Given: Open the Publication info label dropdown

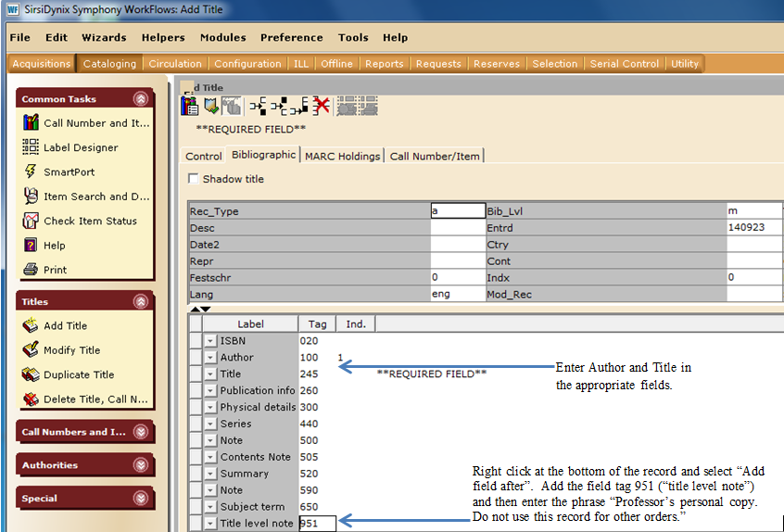Looking at the screenshot, I should click(x=210, y=390).
